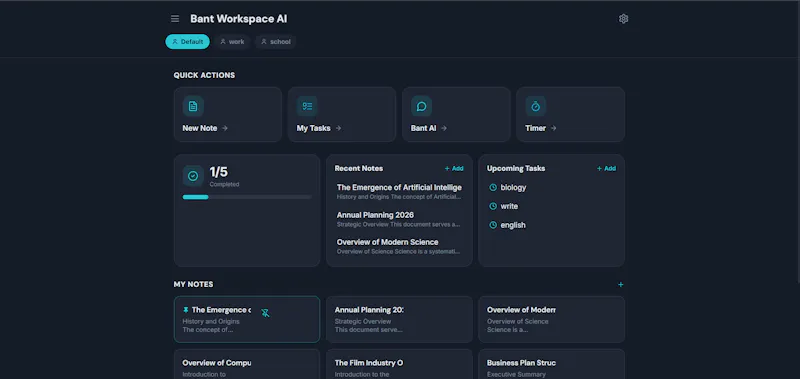Image resolution: width=800 pixels, height=379 pixels.
Task: Switch to the work profile
Action: [232, 42]
